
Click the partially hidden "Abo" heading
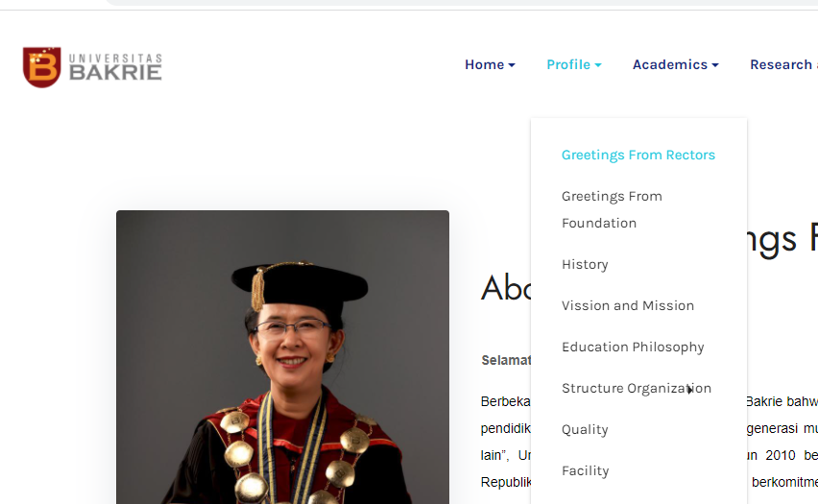[x=505, y=287]
